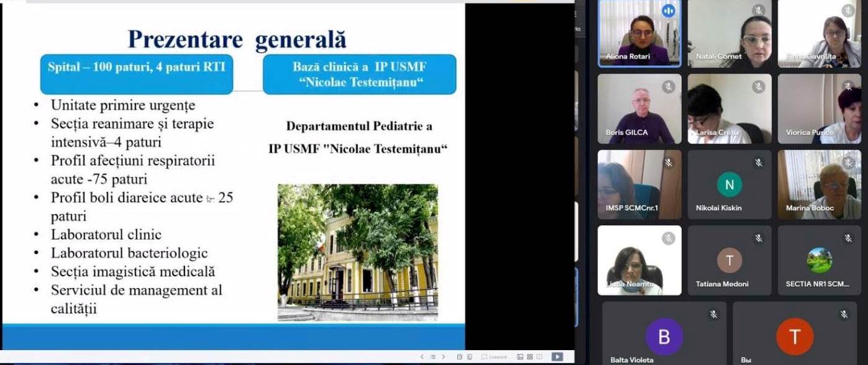Select Nikolai Kiskin's green N avatar

coord(729,184)
